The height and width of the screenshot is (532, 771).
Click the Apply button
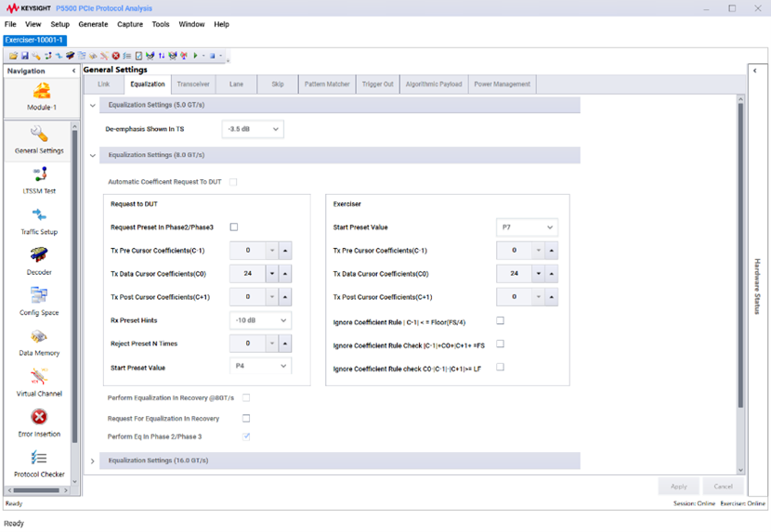tap(678, 487)
